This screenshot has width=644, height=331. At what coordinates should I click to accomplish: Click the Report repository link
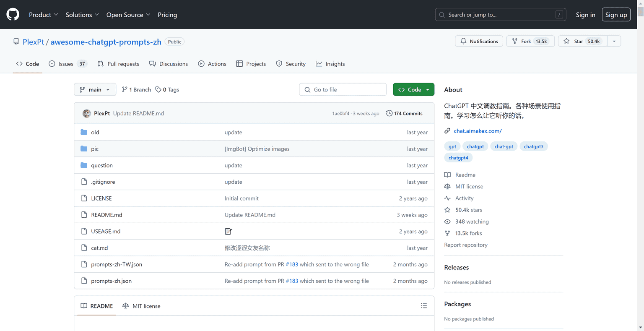466,245
